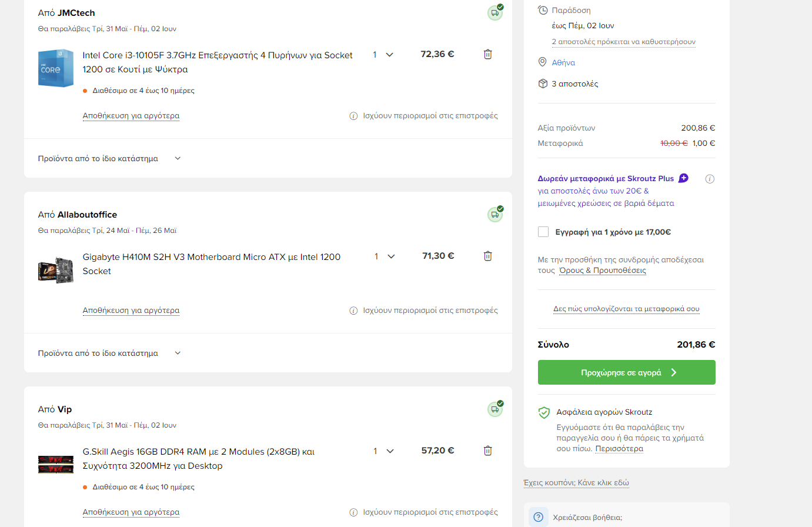
Task: Open G.Skill Aegis RAM thumbnail
Action: click(56, 464)
